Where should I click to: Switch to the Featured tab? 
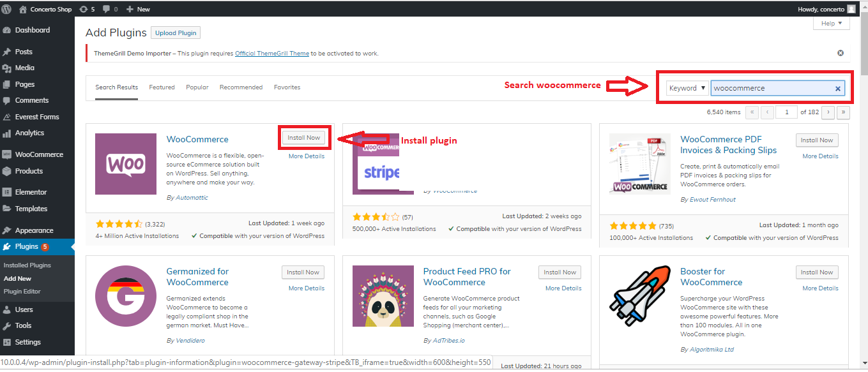(162, 87)
